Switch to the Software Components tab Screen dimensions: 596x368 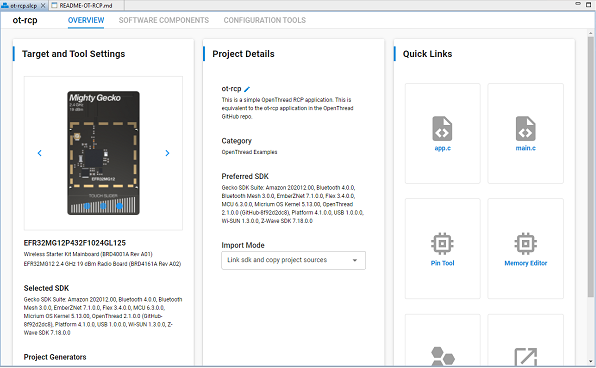coord(164,21)
